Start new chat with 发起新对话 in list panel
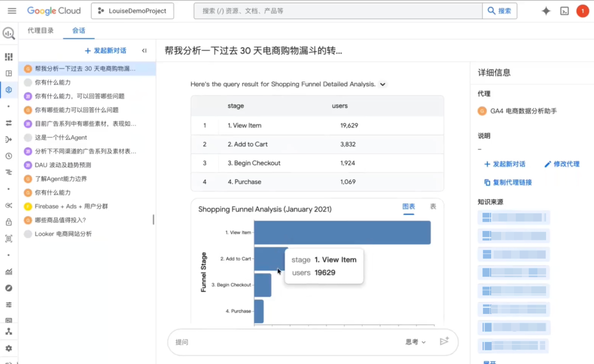Viewport: 594px width, 364px height. coord(105,51)
